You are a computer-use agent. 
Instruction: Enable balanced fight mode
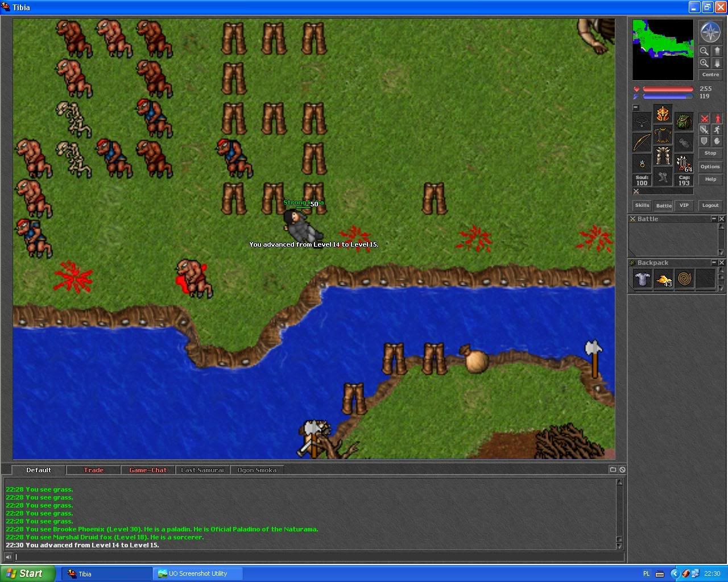(704, 130)
